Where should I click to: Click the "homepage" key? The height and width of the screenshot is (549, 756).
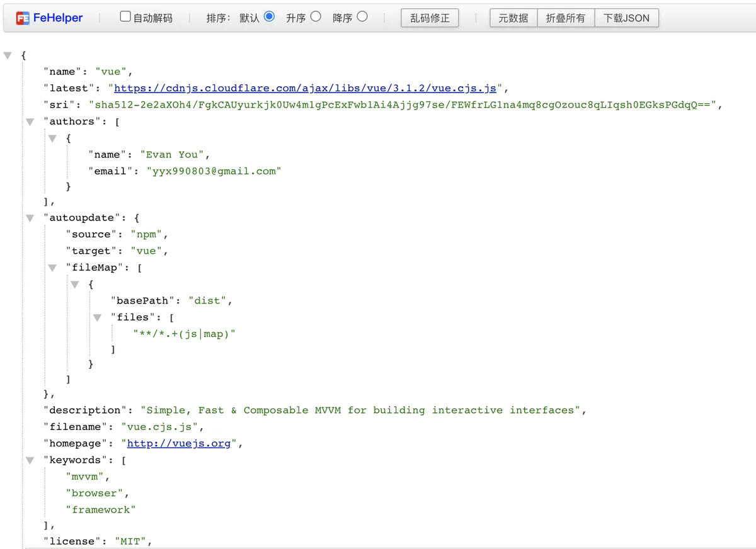[76, 443]
